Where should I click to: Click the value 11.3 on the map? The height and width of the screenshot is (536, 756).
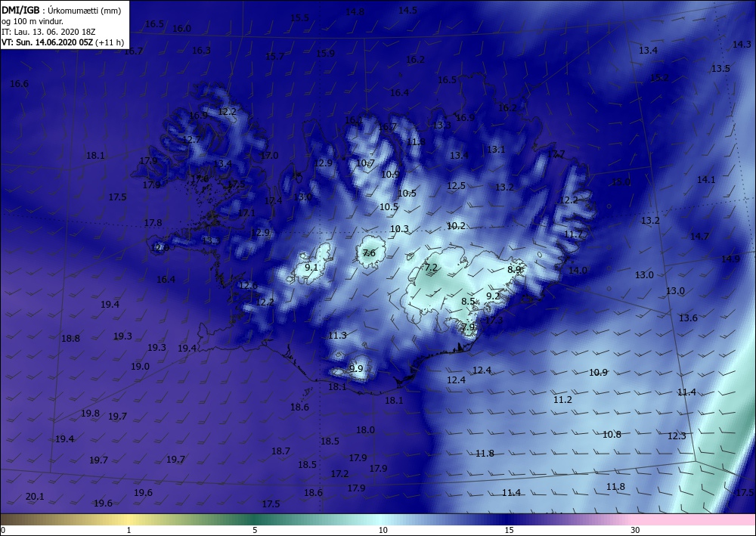[337, 336]
